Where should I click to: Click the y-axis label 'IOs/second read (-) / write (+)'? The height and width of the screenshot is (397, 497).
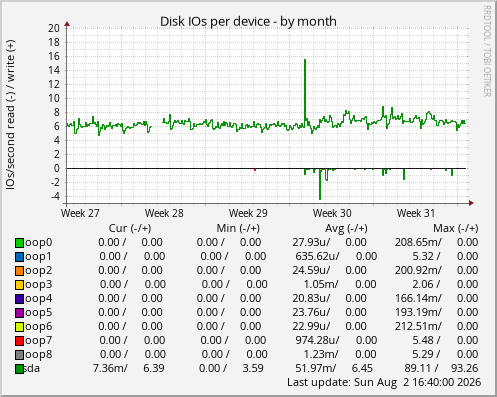10,115
